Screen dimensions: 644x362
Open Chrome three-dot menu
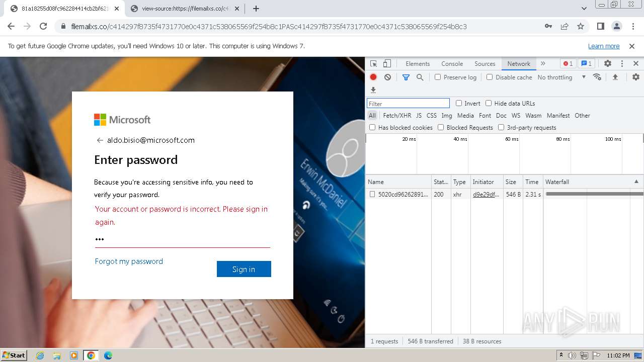(632, 26)
